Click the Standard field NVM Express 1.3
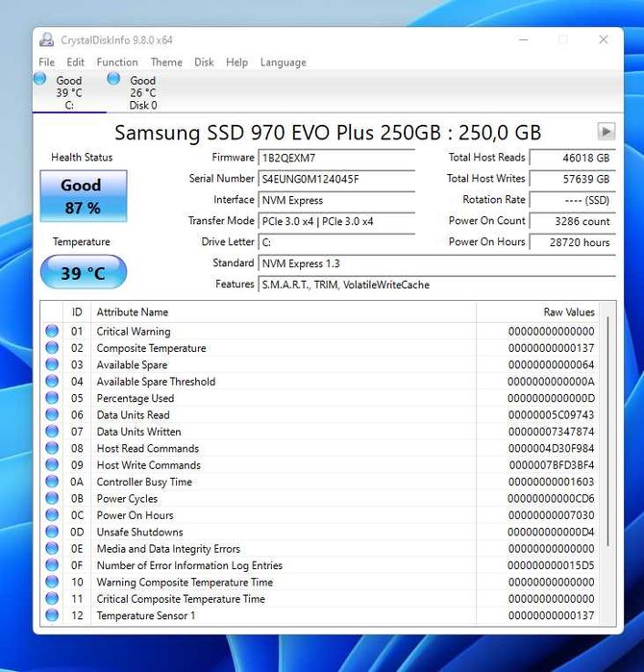 pos(437,263)
